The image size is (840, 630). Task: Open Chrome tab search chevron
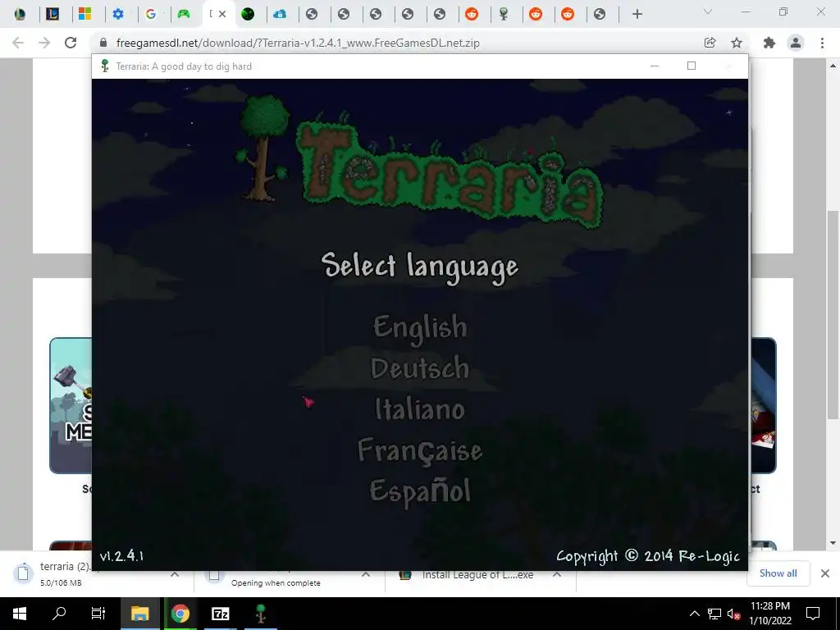tap(708, 11)
